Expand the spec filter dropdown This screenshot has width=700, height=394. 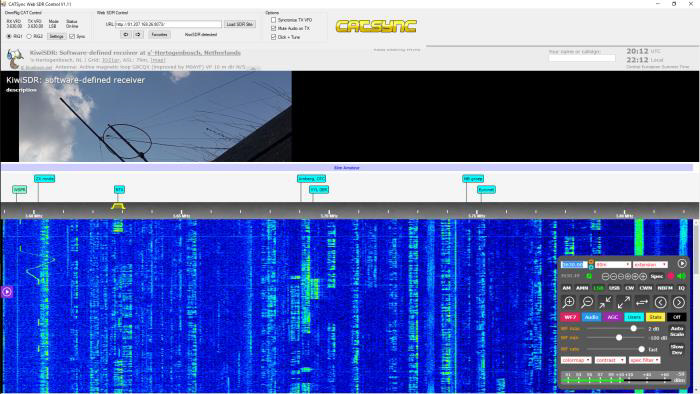[x=645, y=360]
